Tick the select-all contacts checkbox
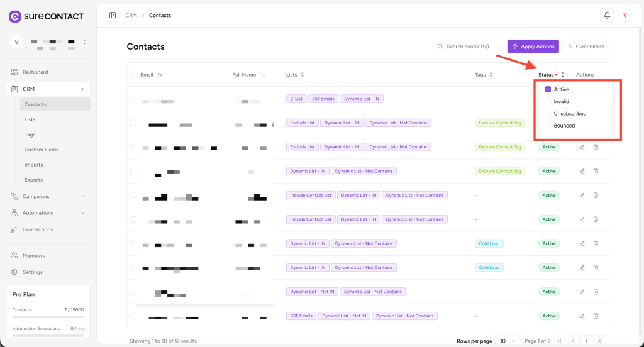This screenshot has width=644, height=347. (x=133, y=75)
